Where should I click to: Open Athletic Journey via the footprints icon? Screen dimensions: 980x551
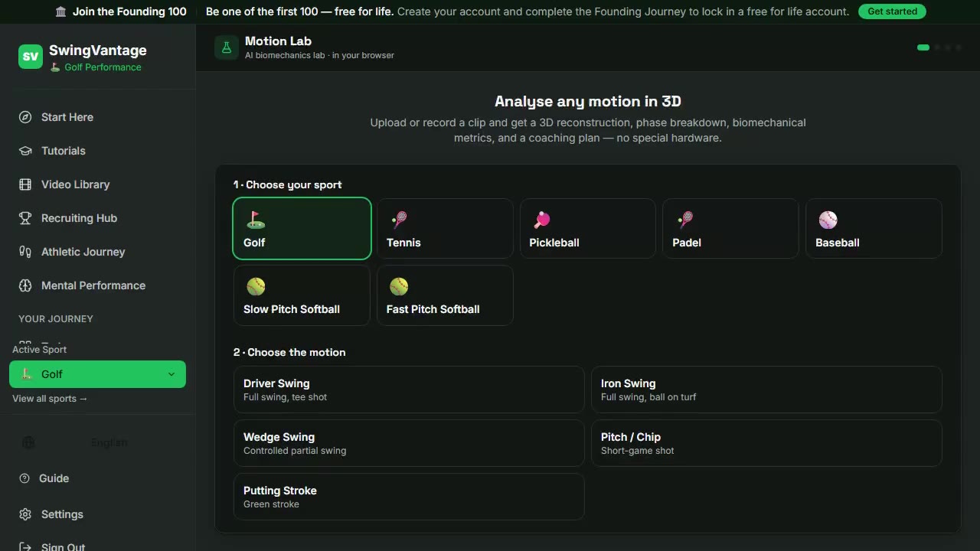[x=25, y=252]
